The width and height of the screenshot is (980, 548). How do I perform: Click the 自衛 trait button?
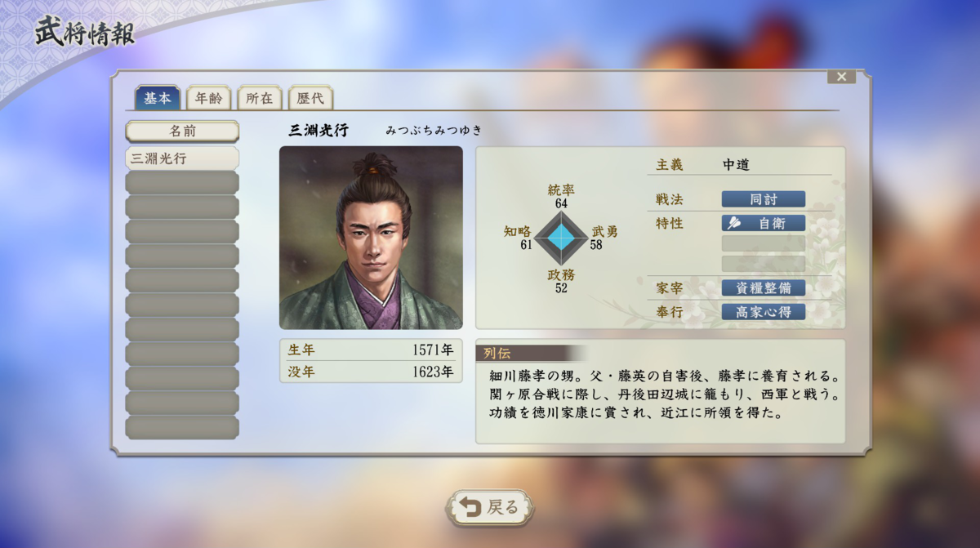[764, 223]
